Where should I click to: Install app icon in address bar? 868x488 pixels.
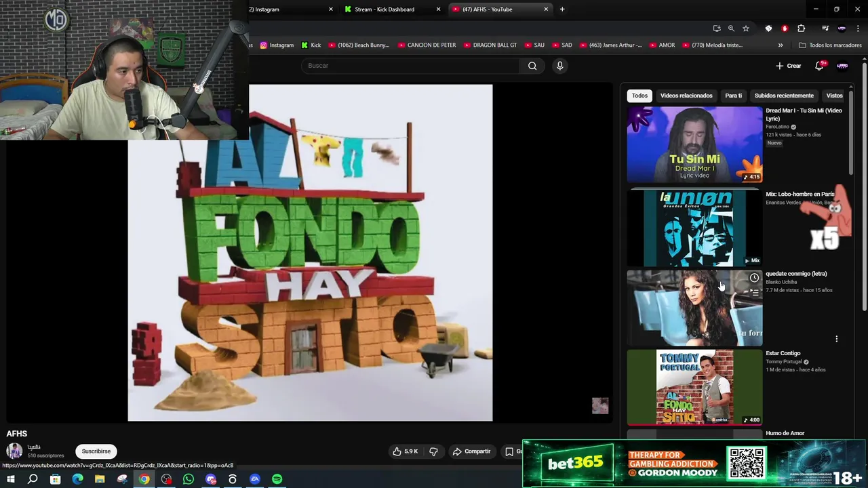point(717,28)
